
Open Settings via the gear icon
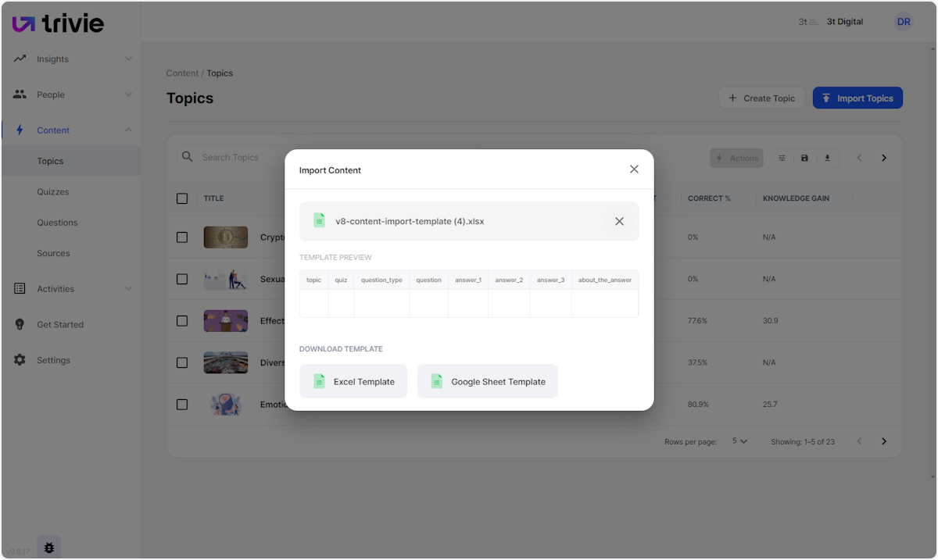pyautogui.click(x=19, y=360)
